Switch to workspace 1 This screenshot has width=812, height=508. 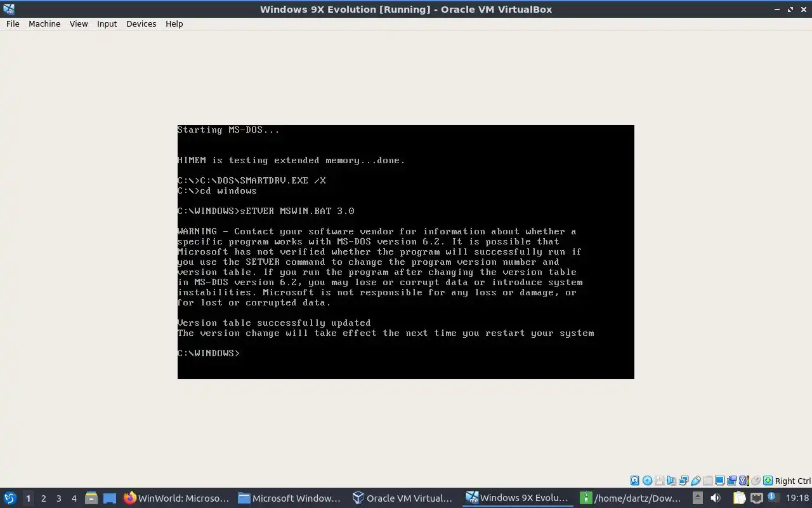[28, 498]
